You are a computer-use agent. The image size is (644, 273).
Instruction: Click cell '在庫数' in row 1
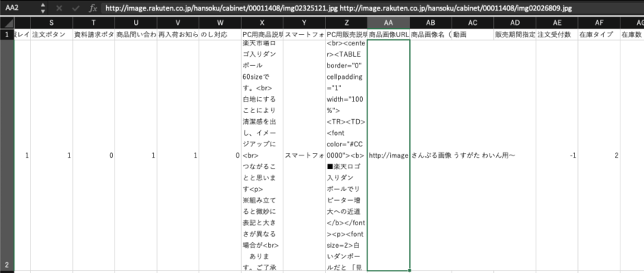[x=633, y=35]
